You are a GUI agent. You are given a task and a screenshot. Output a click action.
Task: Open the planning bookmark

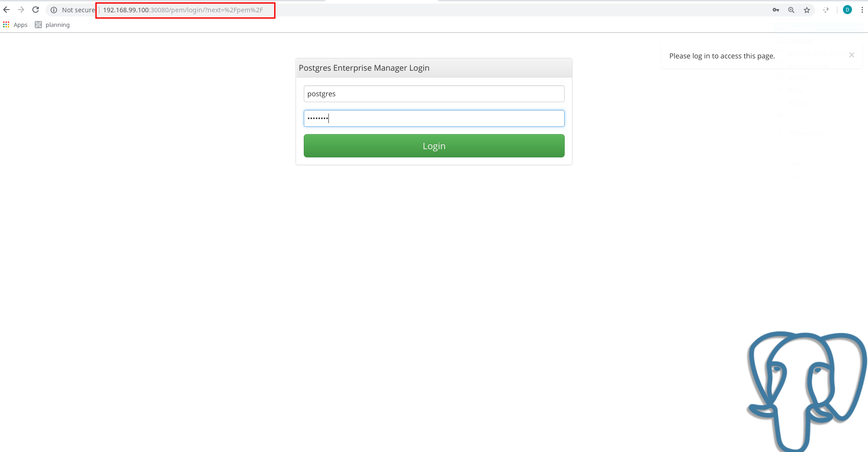[x=52, y=25]
